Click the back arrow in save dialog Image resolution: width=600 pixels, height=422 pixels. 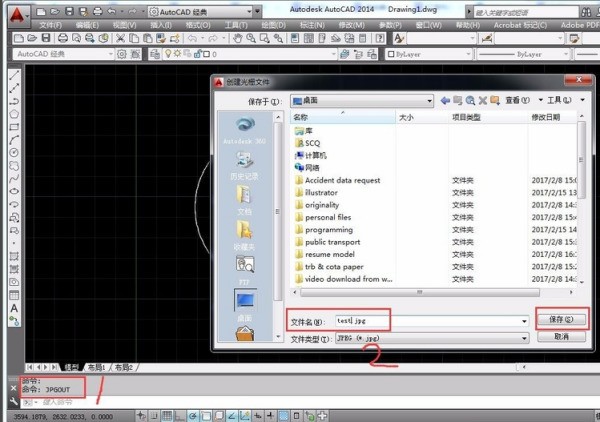tap(443, 100)
